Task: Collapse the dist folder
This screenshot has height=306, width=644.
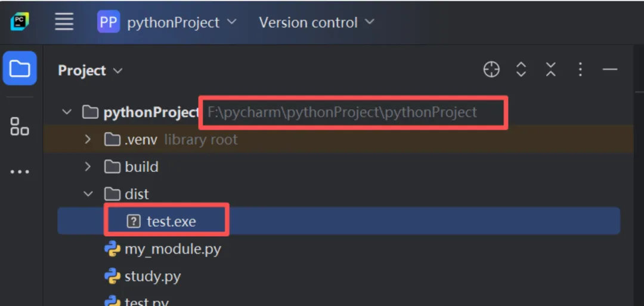Action: point(88,194)
